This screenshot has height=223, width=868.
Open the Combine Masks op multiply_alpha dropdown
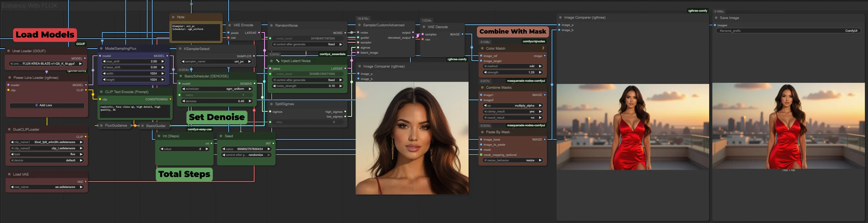coord(512,106)
